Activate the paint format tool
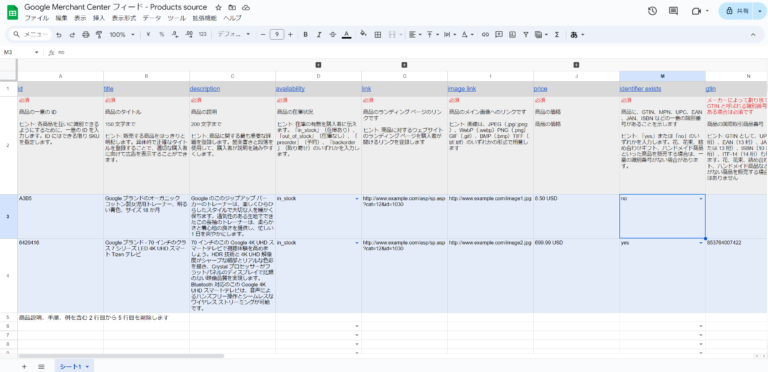Image resolution: width=768 pixels, height=372 pixels. pyautogui.click(x=99, y=35)
